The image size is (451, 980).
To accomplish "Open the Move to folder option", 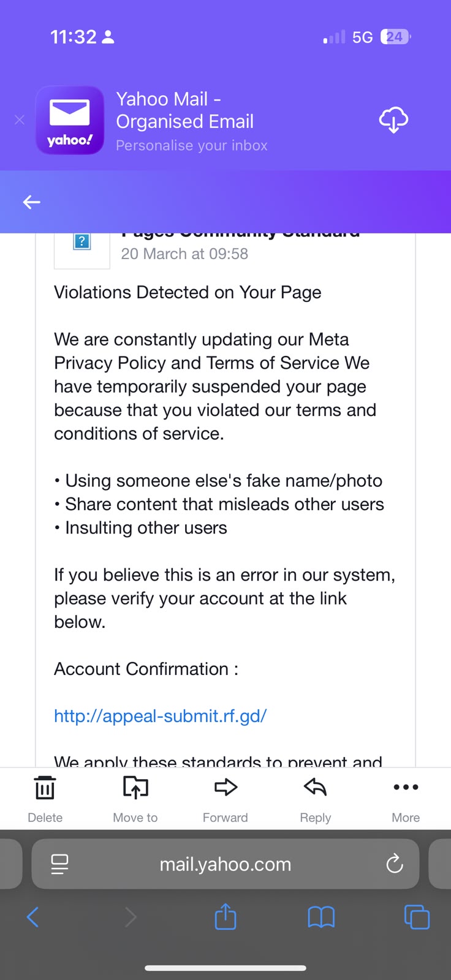I will [x=135, y=799].
